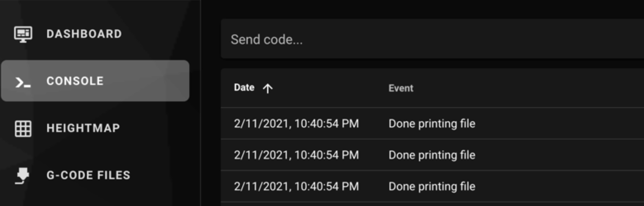This screenshot has height=206, width=644.
Task: Click the Console terminal prompt icon
Action: click(23, 82)
